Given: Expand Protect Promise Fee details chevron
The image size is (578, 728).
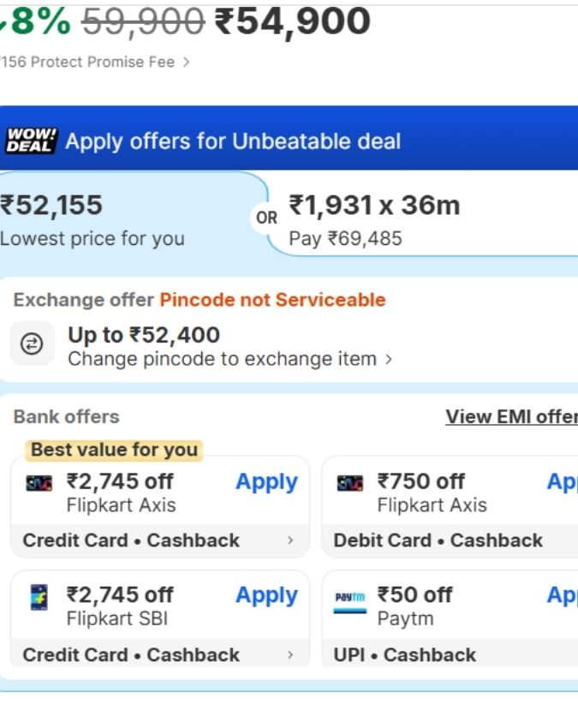Looking at the screenshot, I should (187, 62).
